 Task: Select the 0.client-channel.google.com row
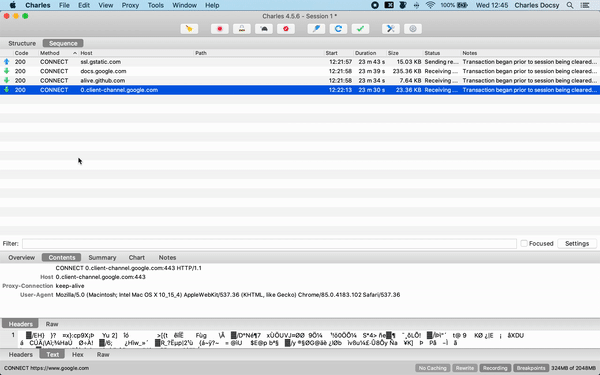tap(300, 90)
